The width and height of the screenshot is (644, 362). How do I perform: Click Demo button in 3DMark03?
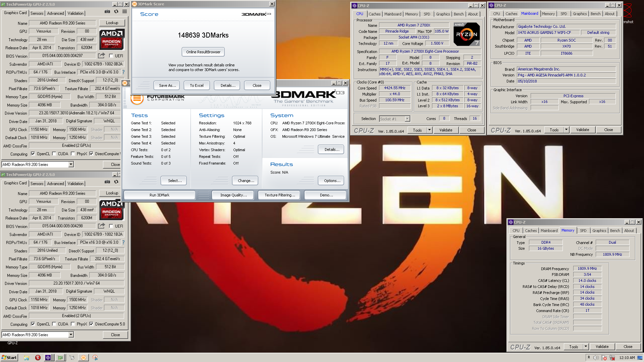[325, 195]
